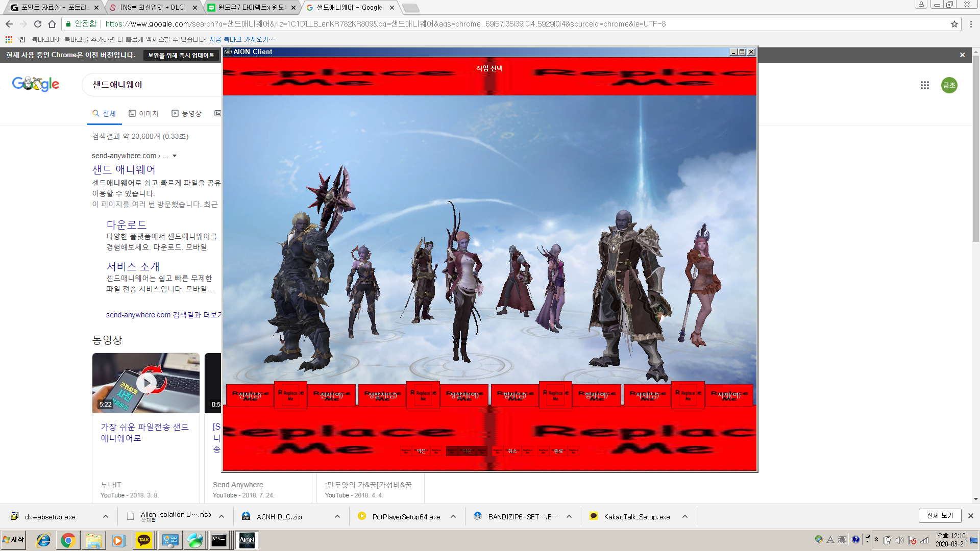Open the 샌드 애니웨어 search result link

click(124, 169)
